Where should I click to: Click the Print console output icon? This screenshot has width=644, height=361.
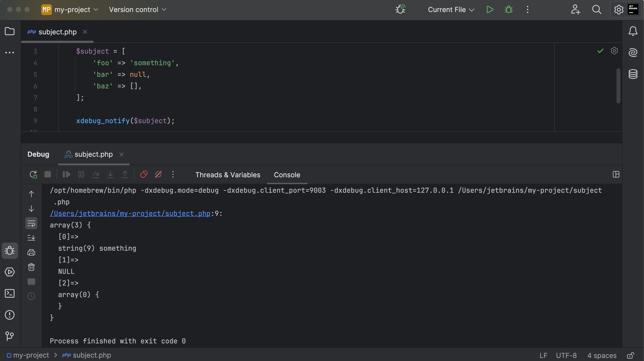pyautogui.click(x=31, y=252)
